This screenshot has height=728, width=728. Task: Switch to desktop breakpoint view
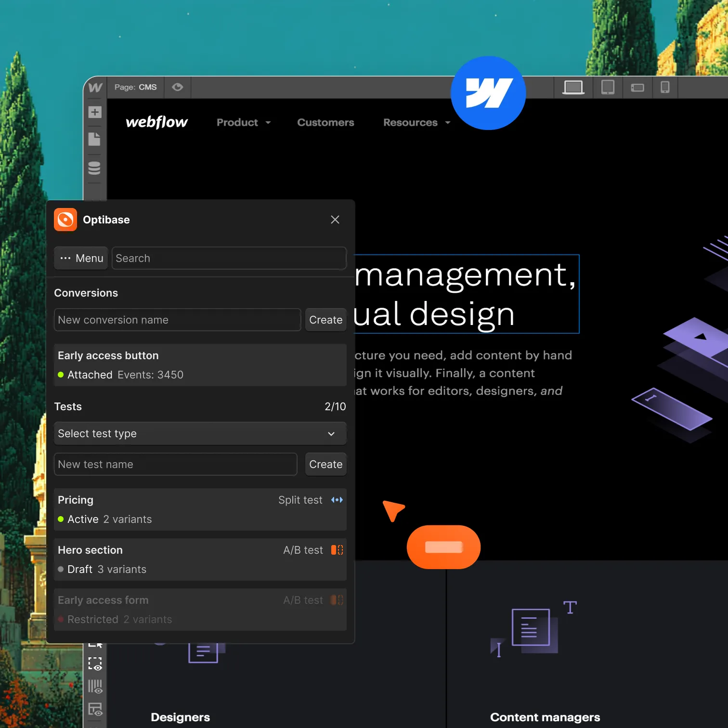[x=573, y=87]
